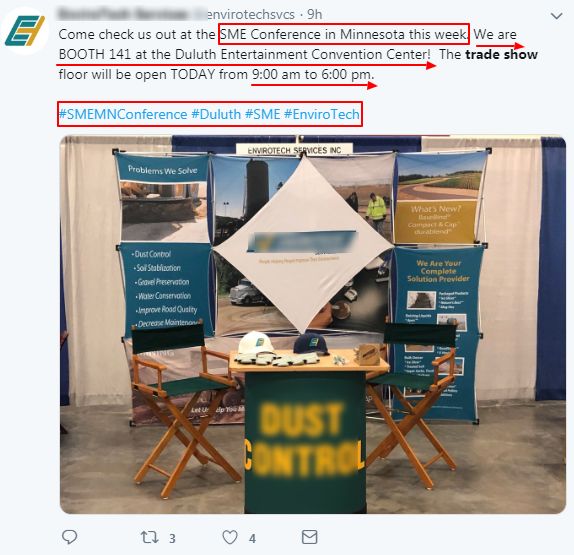574x555 pixels.
Task: Click the Problems We Solve banner panel
Action: 162,170
